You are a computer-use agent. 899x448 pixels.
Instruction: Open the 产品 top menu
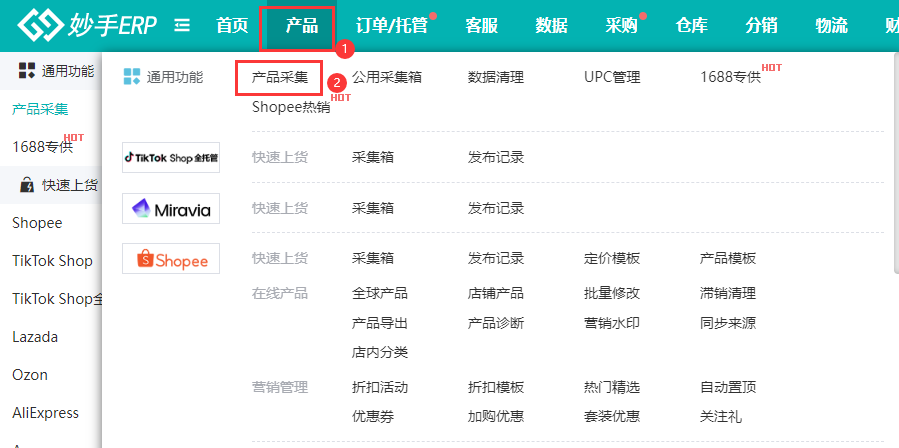tap(301, 26)
